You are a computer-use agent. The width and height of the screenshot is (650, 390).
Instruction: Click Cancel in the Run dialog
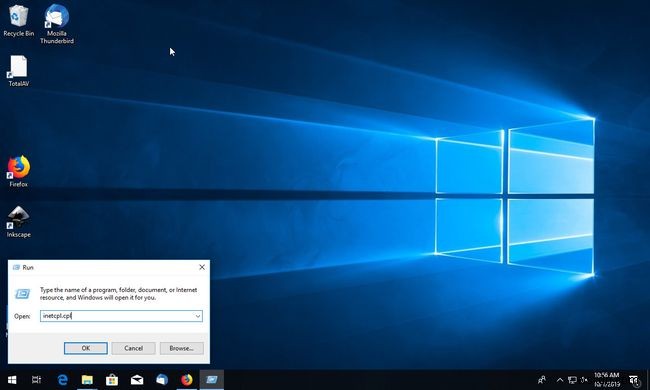coord(133,348)
